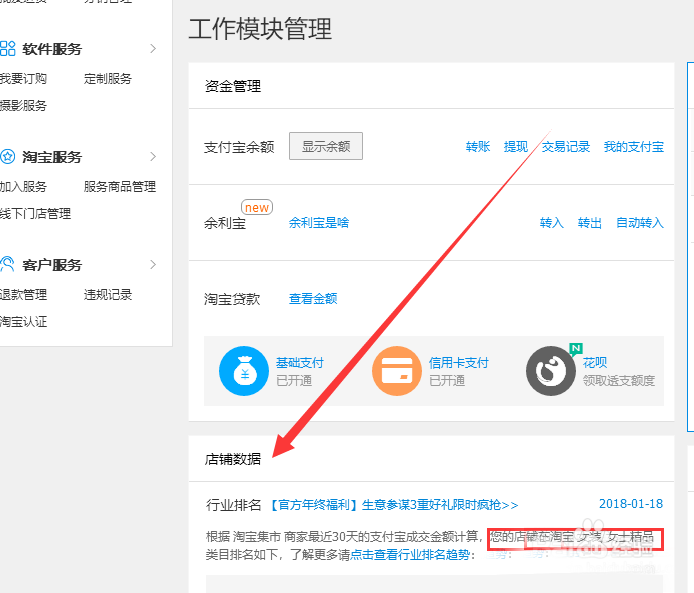Screen dimensions: 694x593
Task: Open the 信用卡支付 text link
Action: point(459,362)
